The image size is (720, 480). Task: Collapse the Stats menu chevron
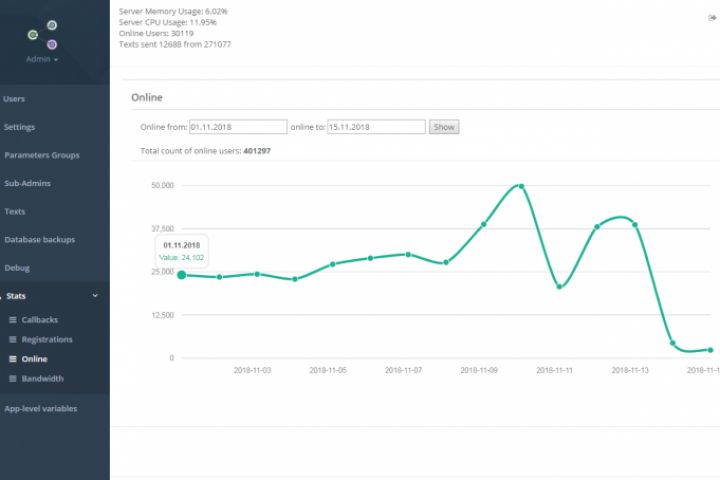click(95, 296)
